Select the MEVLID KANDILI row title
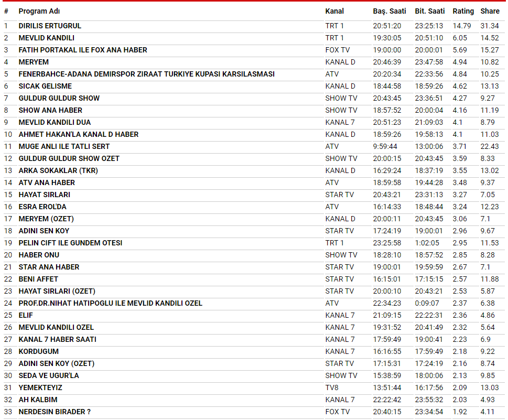 coord(46,38)
